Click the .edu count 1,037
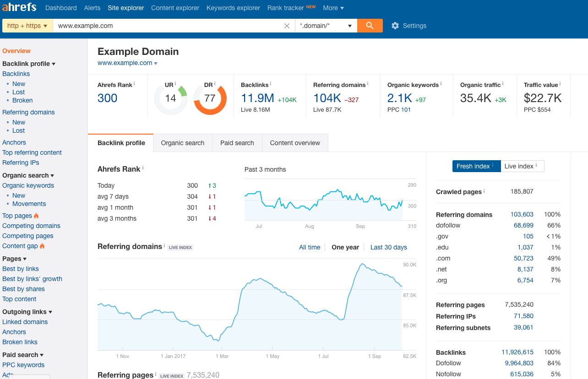This screenshot has height=379, width=588. tap(525, 247)
